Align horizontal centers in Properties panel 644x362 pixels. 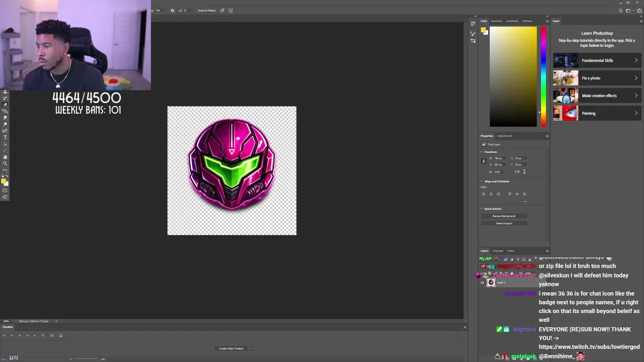pos(491,194)
